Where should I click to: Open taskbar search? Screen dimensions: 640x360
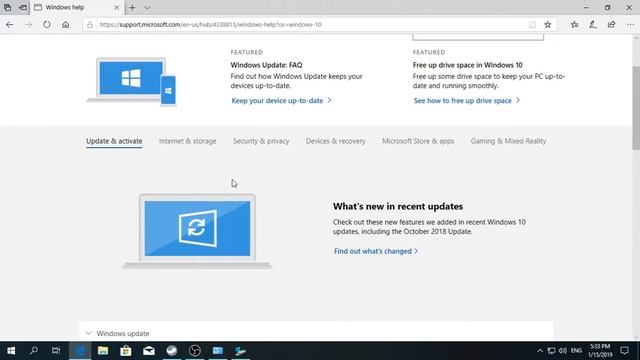pyautogui.click(x=34, y=351)
